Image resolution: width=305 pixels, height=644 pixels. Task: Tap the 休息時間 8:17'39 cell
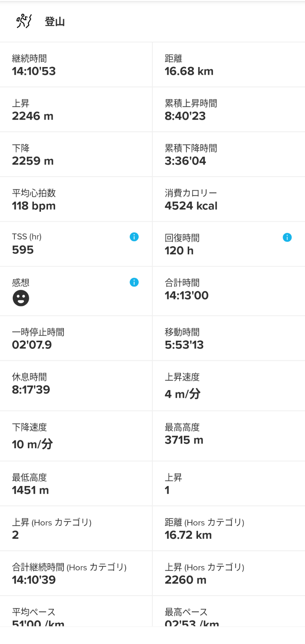tap(76, 386)
